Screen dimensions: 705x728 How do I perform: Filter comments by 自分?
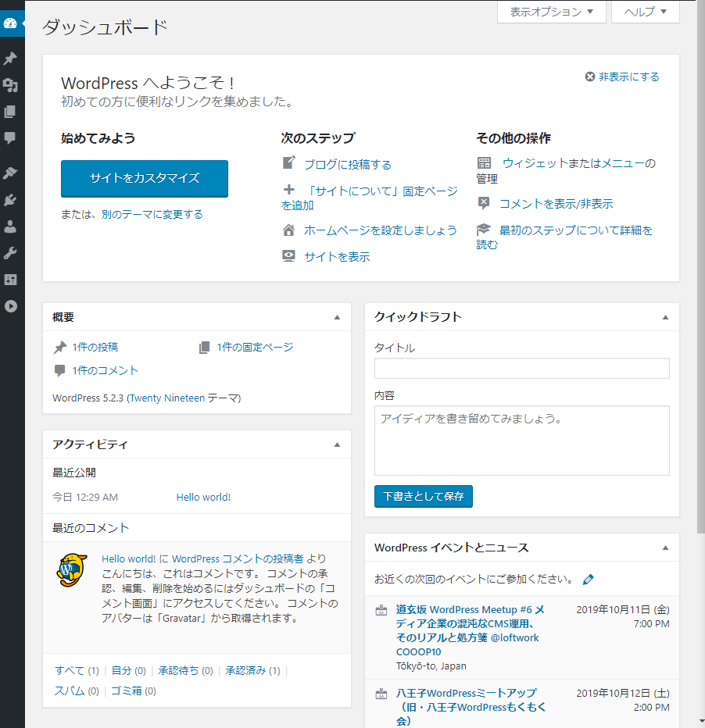click(x=122, y=670)
